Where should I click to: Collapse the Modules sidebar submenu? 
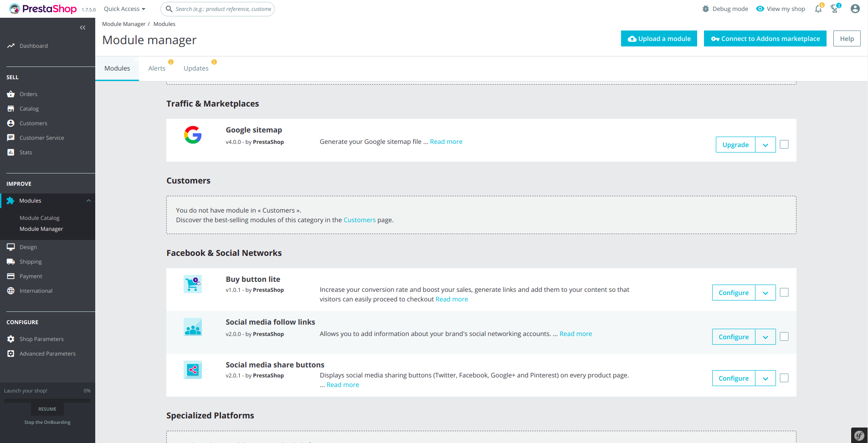pyautogui.click(x=88, y=200)
